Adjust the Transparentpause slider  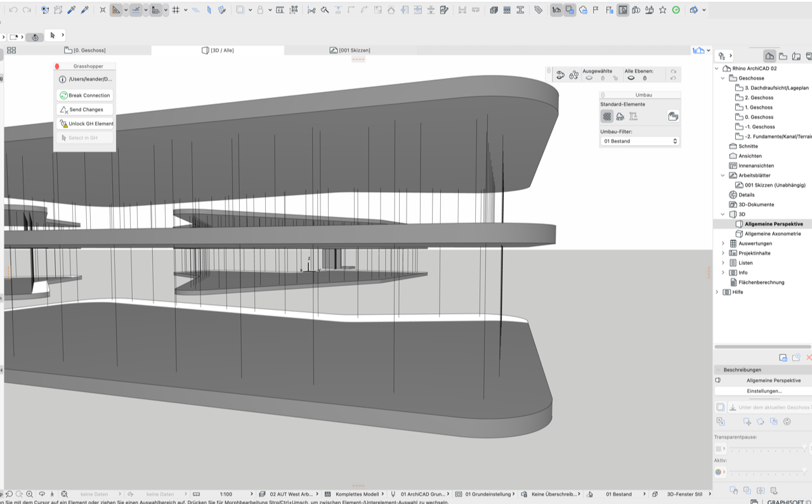click(766, 448)
